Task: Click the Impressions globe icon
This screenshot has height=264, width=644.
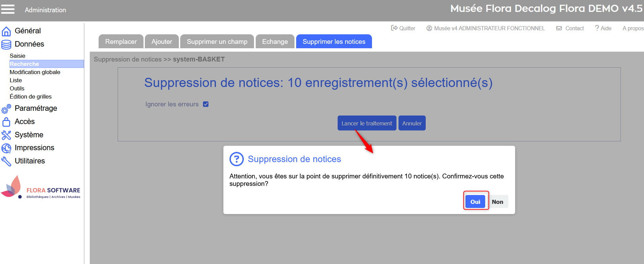Action: pos(6,148)
